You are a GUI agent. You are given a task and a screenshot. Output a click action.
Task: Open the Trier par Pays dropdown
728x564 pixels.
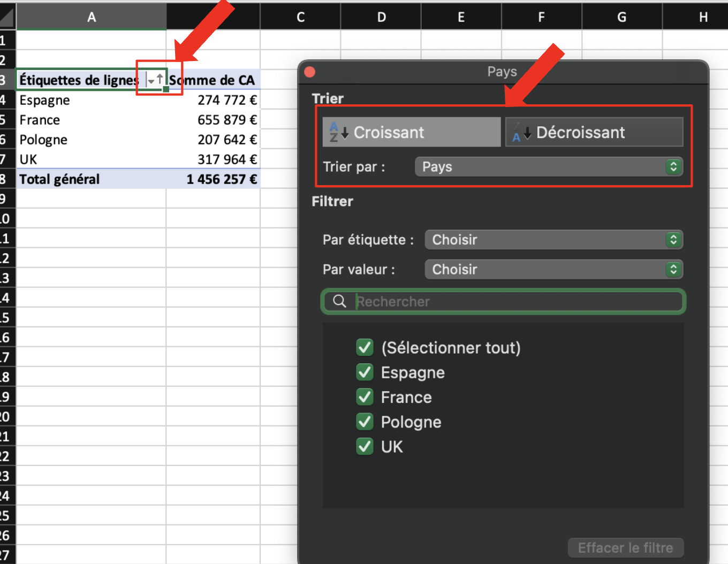pyautogui.click(x=549, y=167)
